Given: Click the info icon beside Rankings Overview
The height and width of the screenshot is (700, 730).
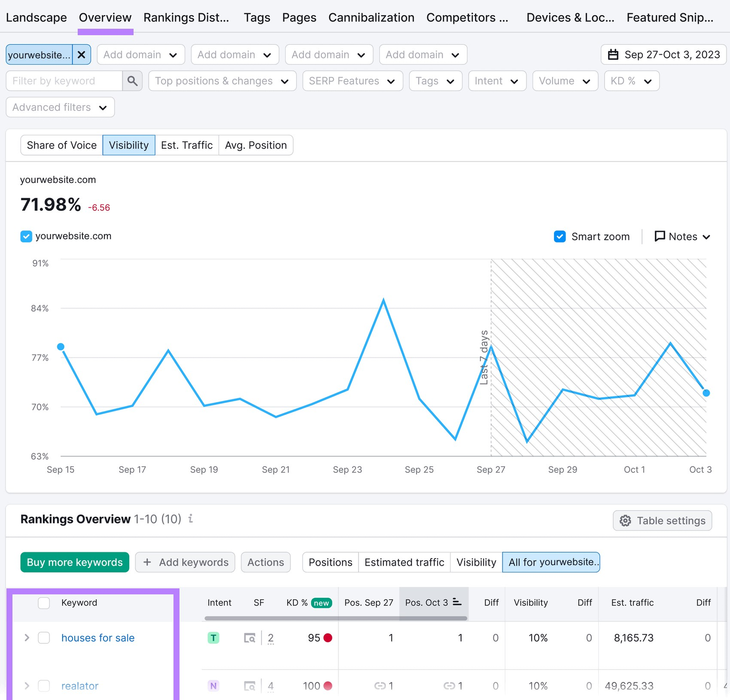Looking at the screenshot, I should tap(190, 519).
